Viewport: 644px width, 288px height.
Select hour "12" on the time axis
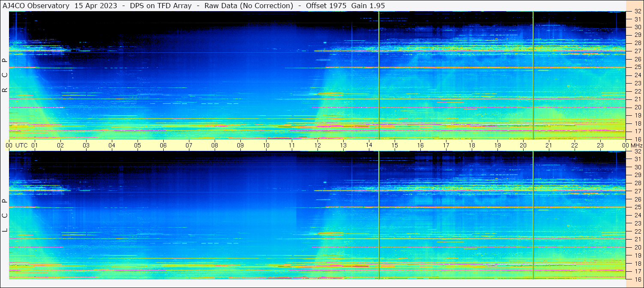[x=318, y=145]
